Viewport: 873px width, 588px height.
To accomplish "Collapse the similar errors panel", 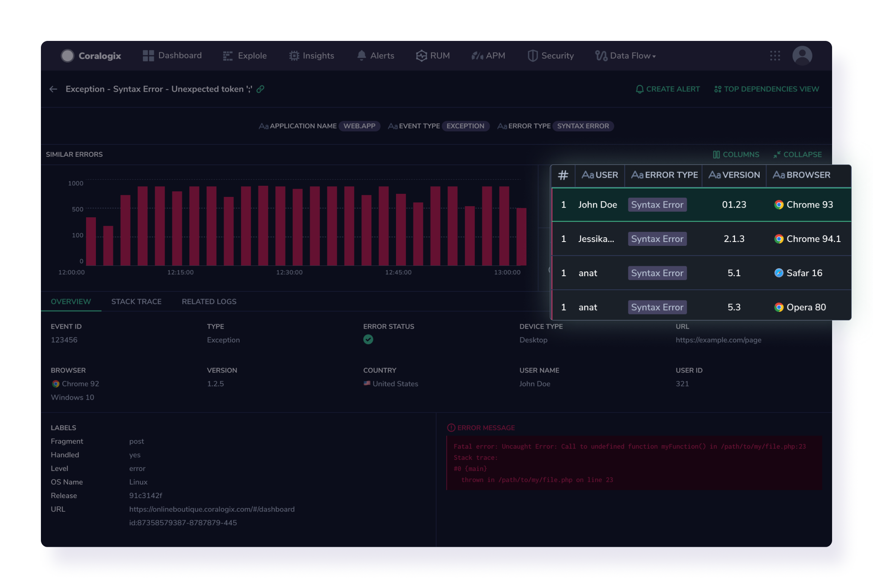I will click(x=798, y=155).
